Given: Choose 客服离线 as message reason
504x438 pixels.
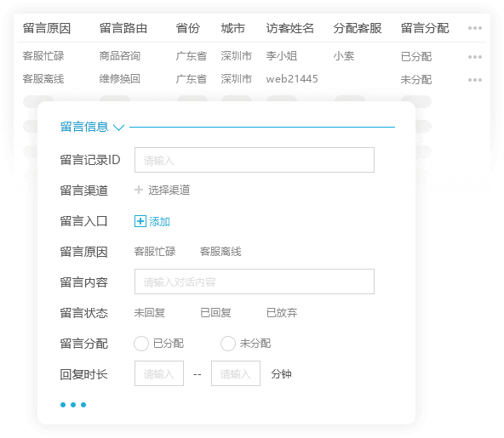Looking at the screenshot, I should tap(220, 252).
